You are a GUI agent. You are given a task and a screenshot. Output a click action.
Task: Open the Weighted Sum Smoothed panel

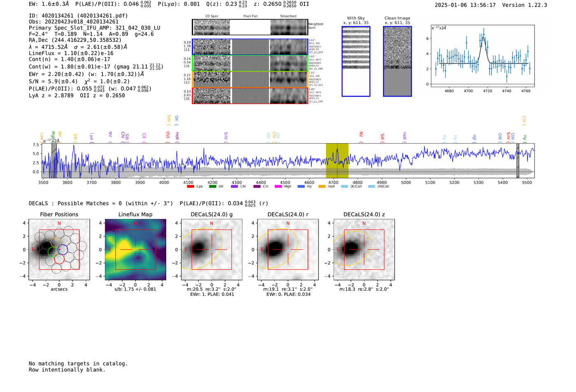pos(289,27)
